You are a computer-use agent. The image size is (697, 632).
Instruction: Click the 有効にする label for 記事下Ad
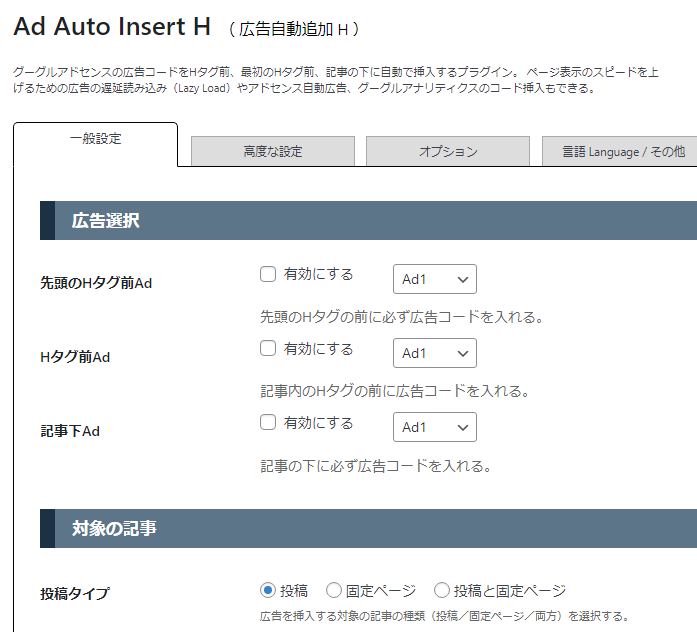(x=319, y=423)
